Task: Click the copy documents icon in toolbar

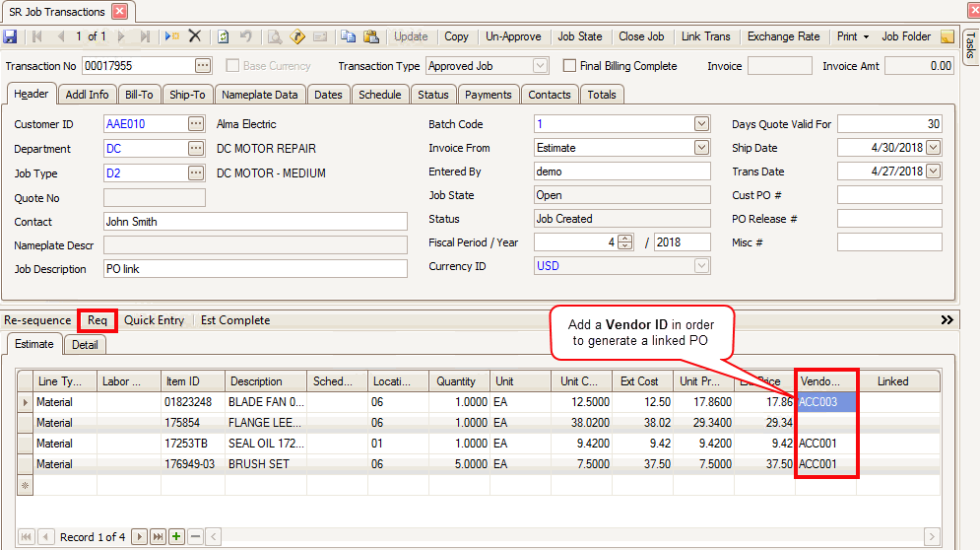Action: 348,36
